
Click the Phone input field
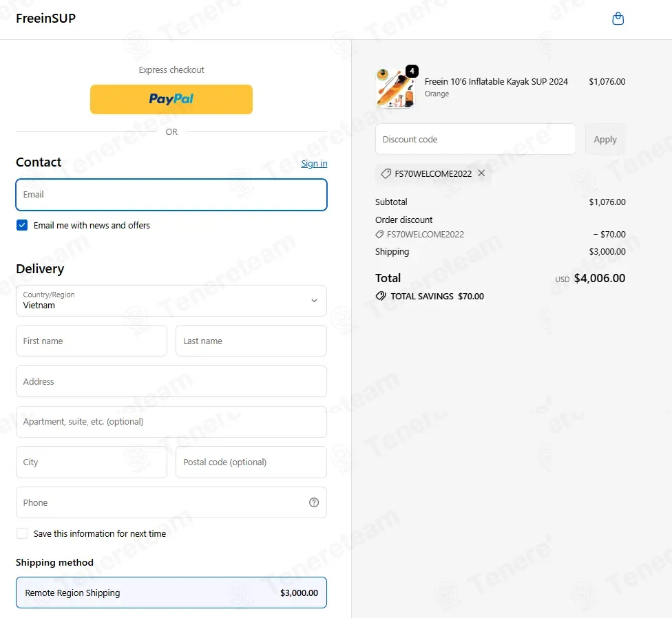[x=171, y=502]
